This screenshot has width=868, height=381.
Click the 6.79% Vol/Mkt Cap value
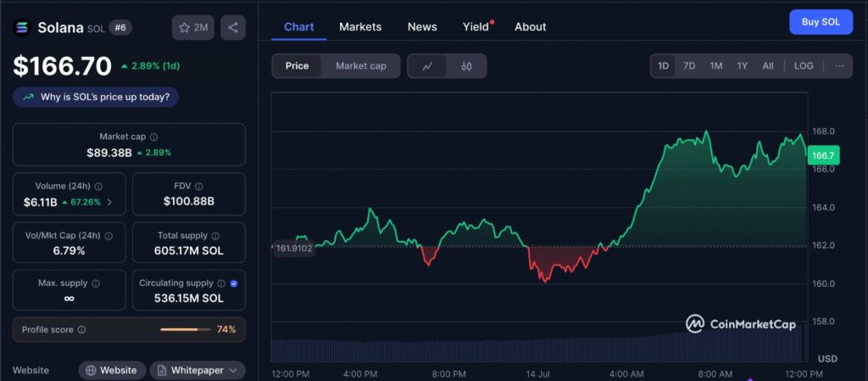[70, 251]
